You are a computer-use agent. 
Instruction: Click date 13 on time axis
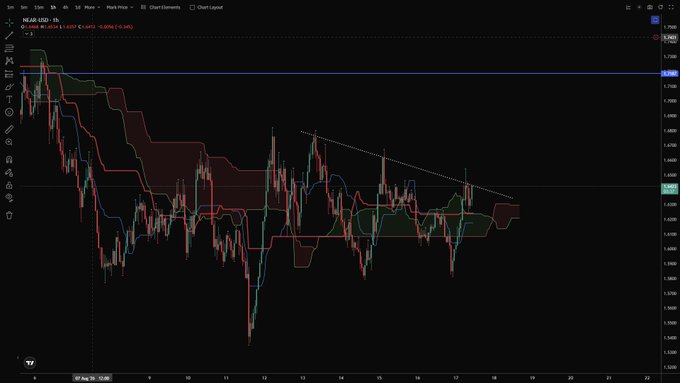click(303, 378)
